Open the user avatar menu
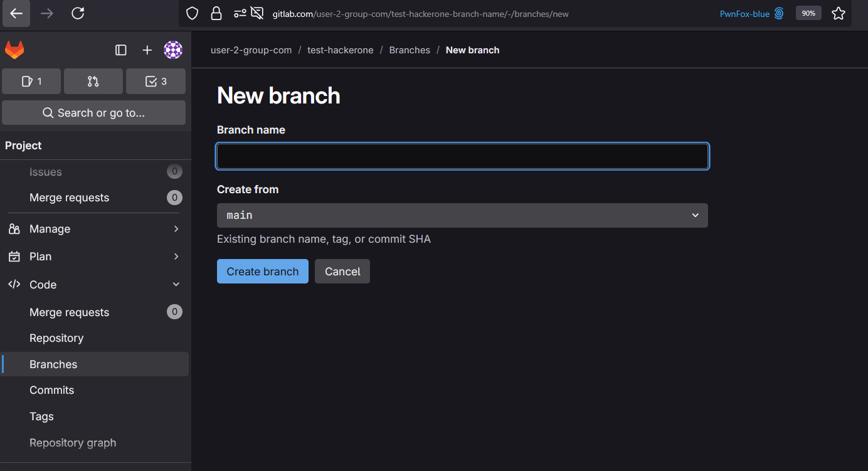The width and height of the screenshot is (868, 471). tap(173, 50)
